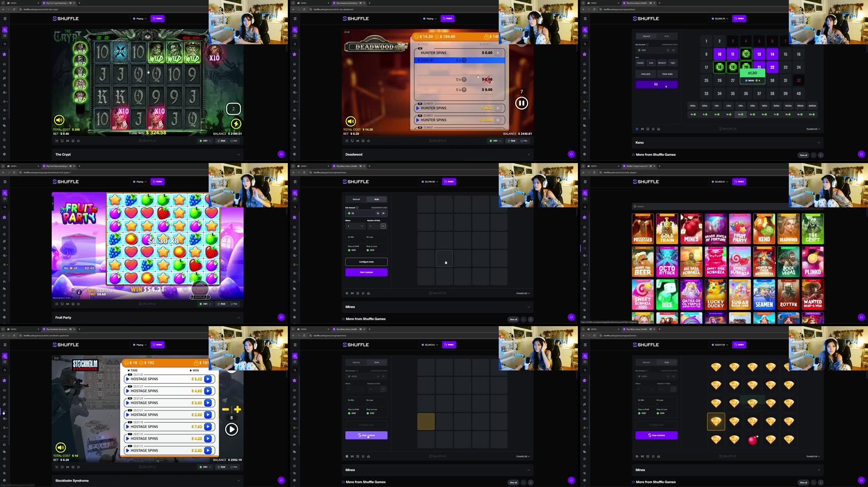Image resolution: width=868 pixels, height=487 pixels.
Task: Switch The Crypt to Real play mode
Action: click(222, 140)
